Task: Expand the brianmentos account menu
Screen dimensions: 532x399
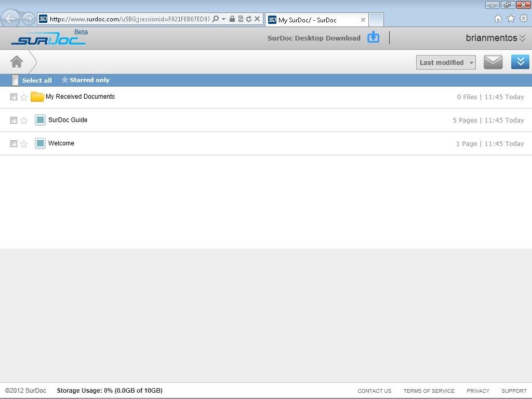Action: [496, 37]
